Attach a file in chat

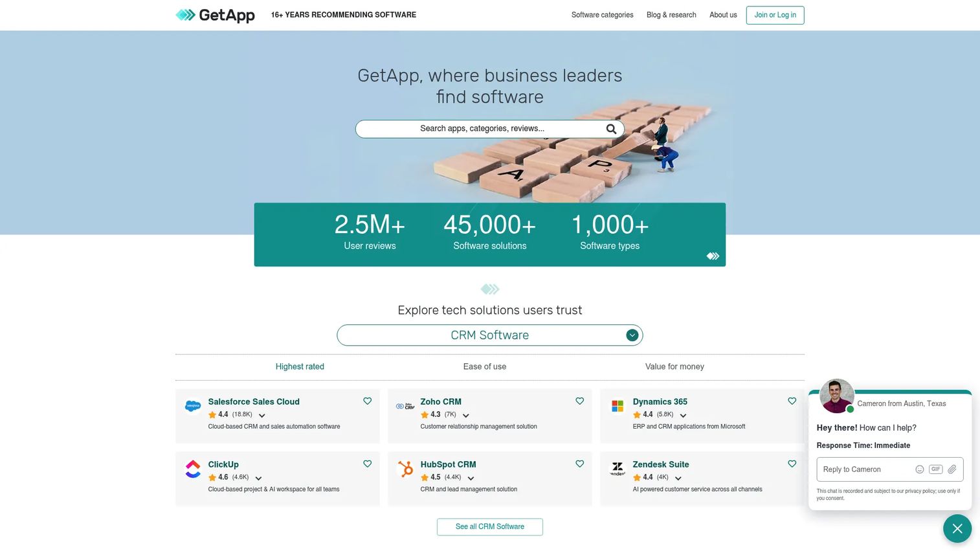point(952,469)
